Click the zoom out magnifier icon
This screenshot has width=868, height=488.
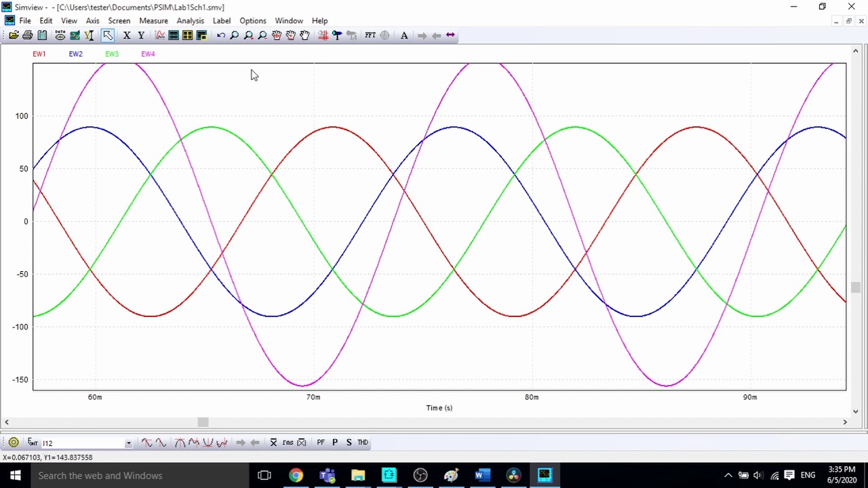pos(262,35)
